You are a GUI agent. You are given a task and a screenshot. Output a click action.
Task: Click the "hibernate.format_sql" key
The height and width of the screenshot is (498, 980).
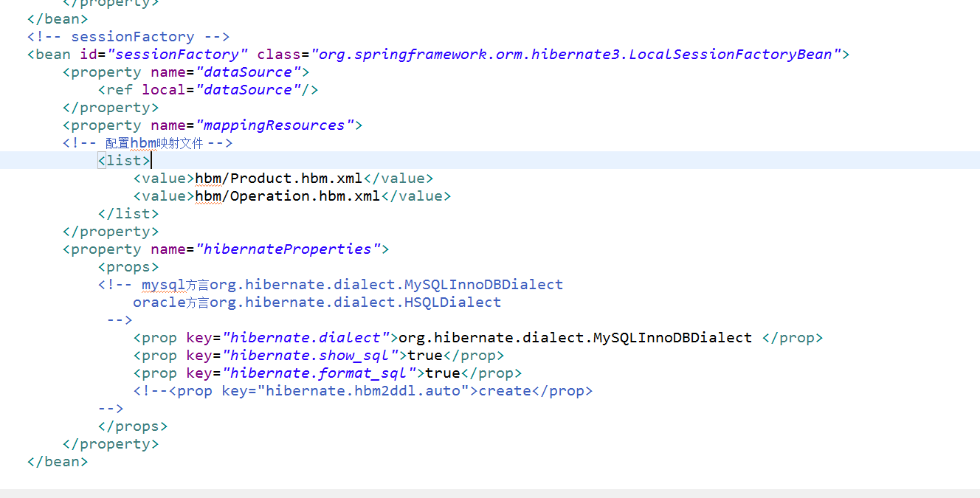pyautogui.click(x=323, y=373)
